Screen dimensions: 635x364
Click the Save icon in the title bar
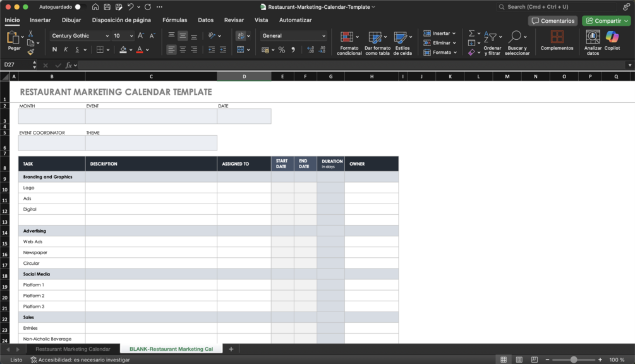pos(107,7)
